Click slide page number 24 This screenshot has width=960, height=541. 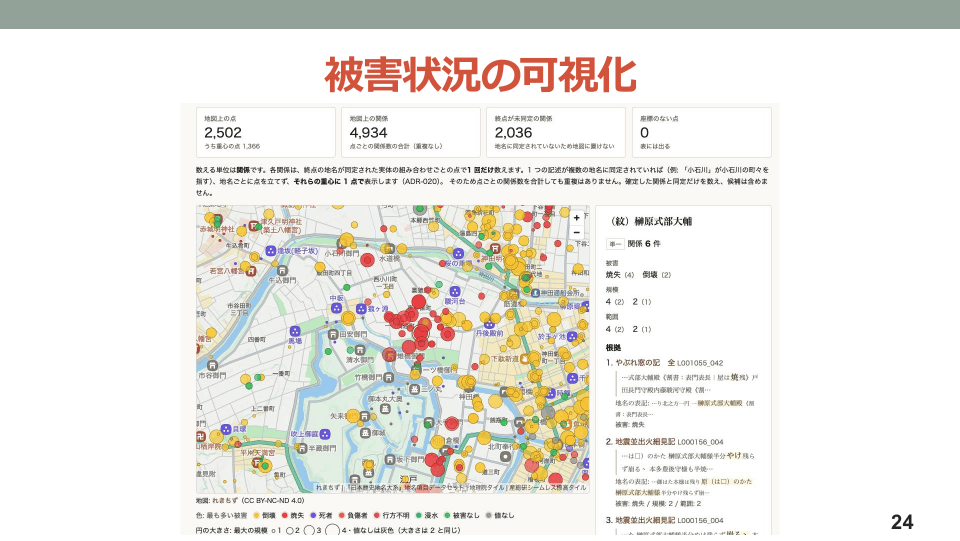[902, 522]
